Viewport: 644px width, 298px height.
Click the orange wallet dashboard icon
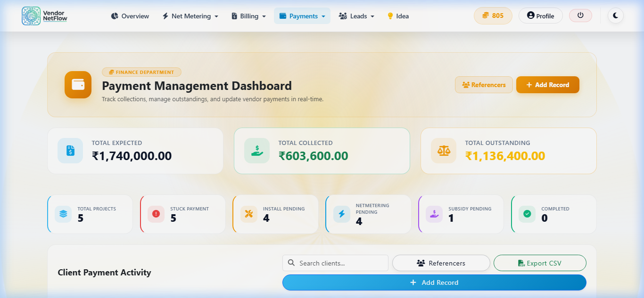[78, 85]
